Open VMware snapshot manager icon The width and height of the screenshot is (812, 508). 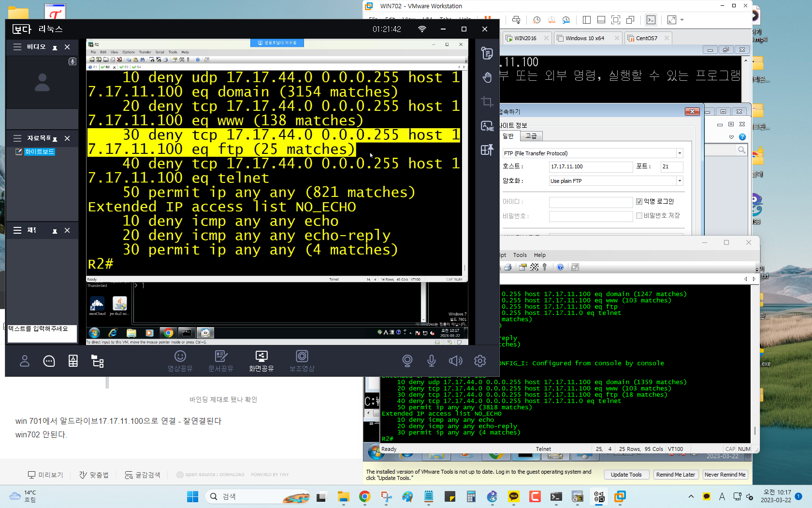[566, 20]
